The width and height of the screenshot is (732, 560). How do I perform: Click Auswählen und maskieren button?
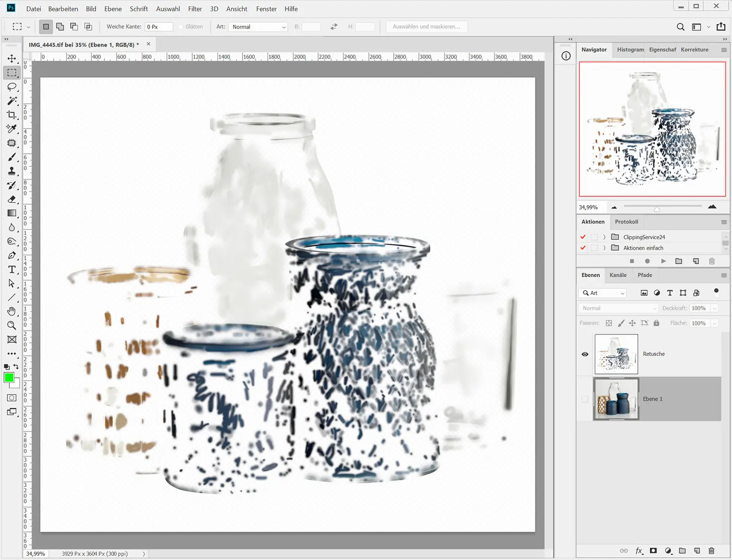coord(426,27)
